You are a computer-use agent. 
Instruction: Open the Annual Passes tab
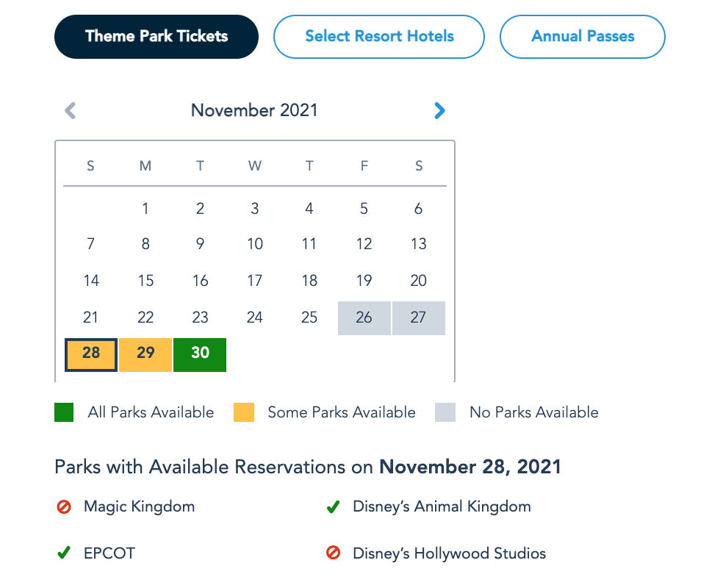(583, 36)
